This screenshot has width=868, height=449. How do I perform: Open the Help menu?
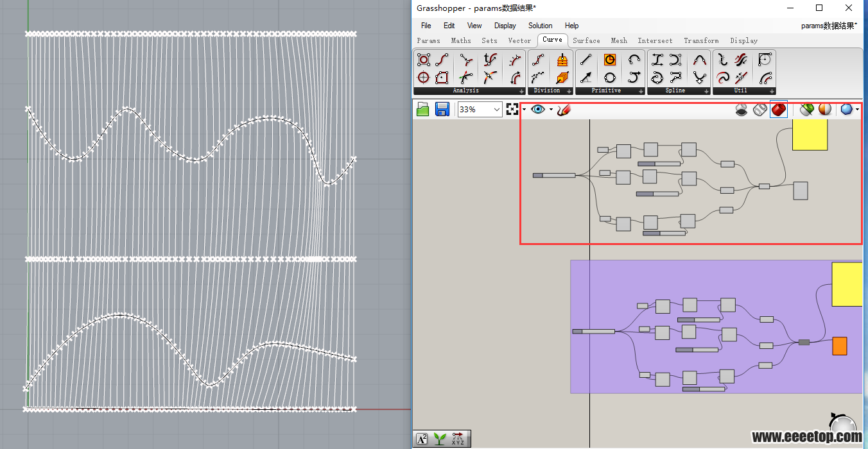[572, 26]
